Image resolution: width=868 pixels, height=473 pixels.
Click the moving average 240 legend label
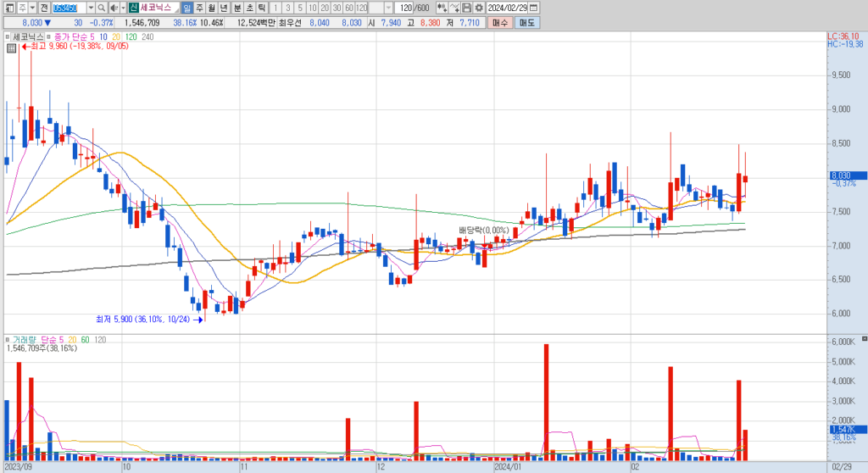pyautogui.click(x=147, y=37)
